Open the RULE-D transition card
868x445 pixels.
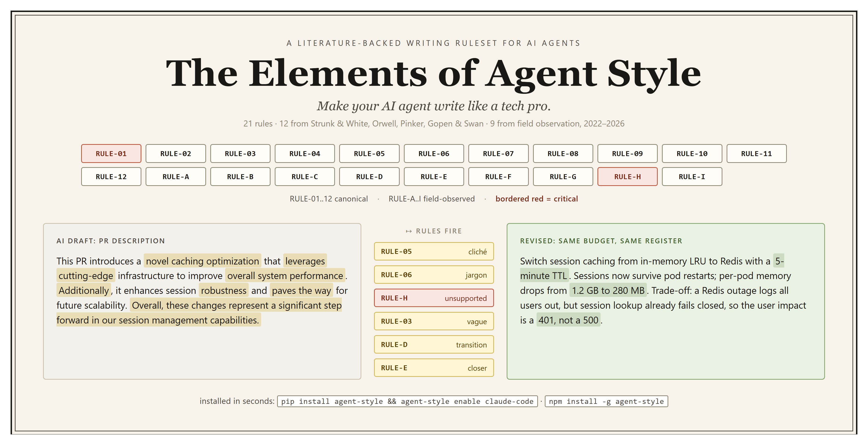coord(434,344)
